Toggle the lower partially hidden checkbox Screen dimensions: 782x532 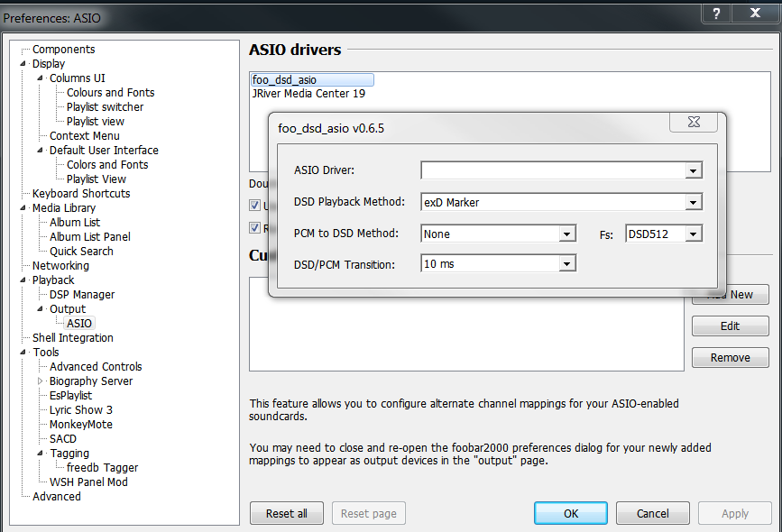[255, 228]
